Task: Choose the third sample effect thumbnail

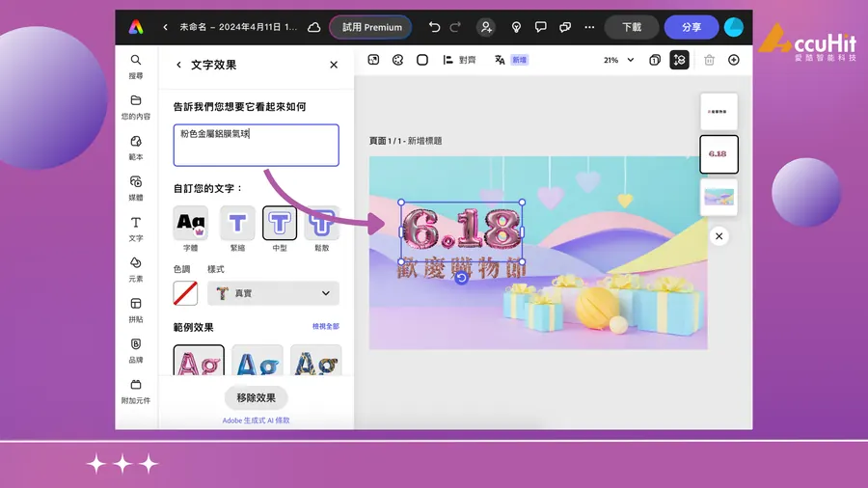Action: tap(316, 360)
